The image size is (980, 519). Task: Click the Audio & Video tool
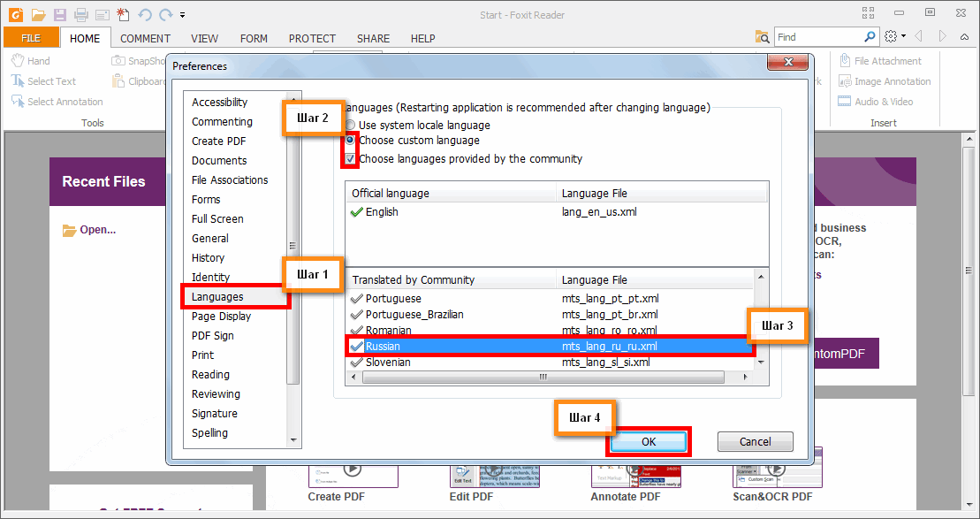876,102
